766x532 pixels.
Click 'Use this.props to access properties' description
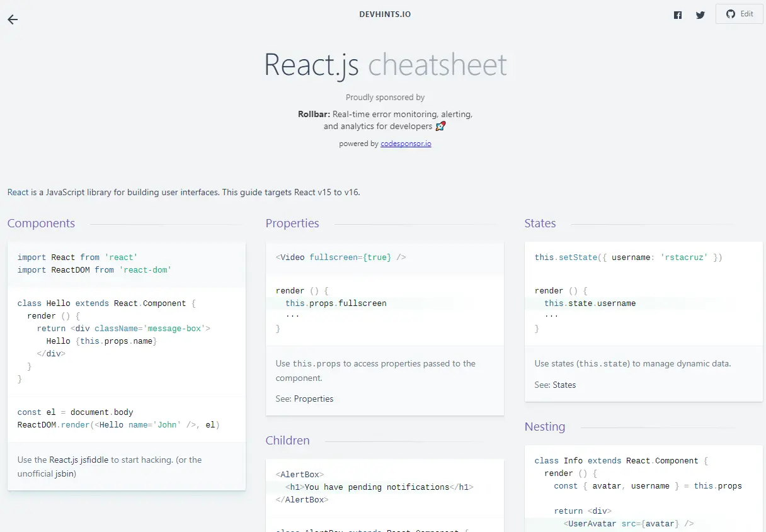click(x=376, y=371)
